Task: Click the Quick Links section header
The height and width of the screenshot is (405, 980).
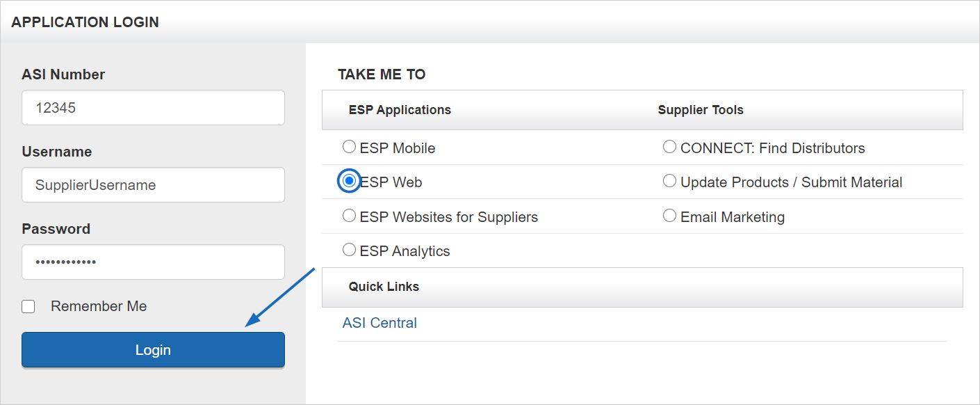Action: (x=384, y=286)
